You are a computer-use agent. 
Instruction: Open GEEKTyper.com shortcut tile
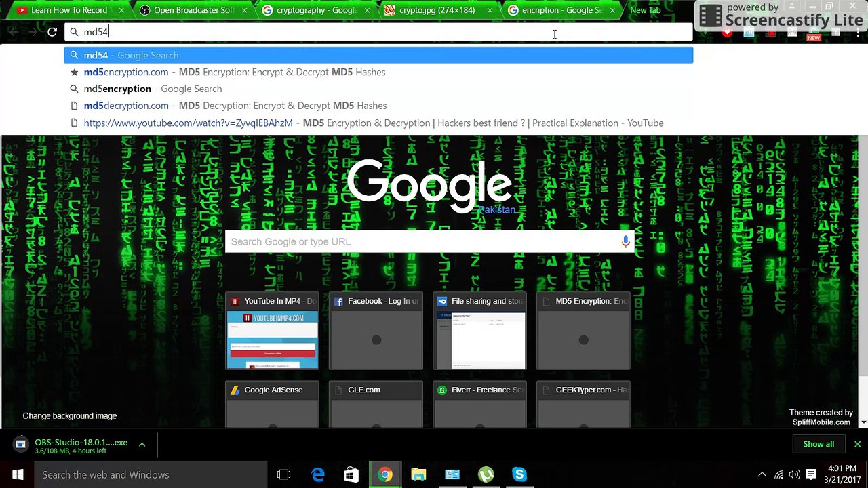(x=583, y=405)
